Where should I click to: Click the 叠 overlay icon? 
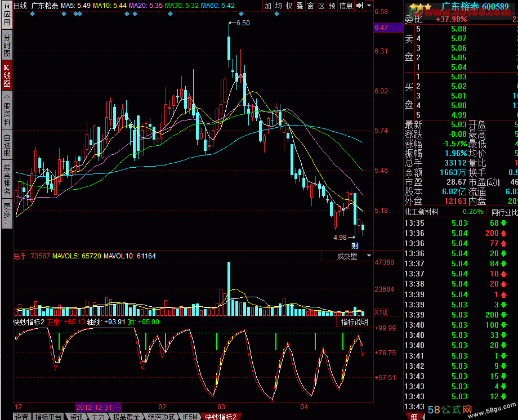pos(300,6)
